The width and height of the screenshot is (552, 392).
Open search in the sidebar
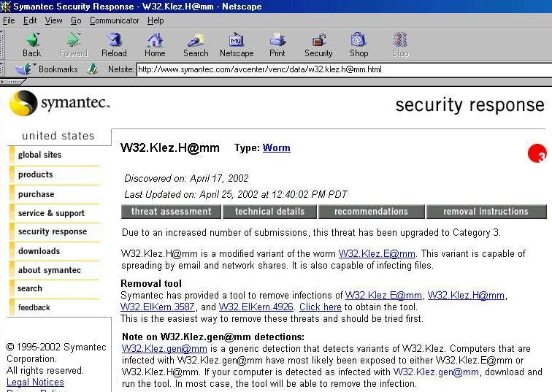(30, 288)
